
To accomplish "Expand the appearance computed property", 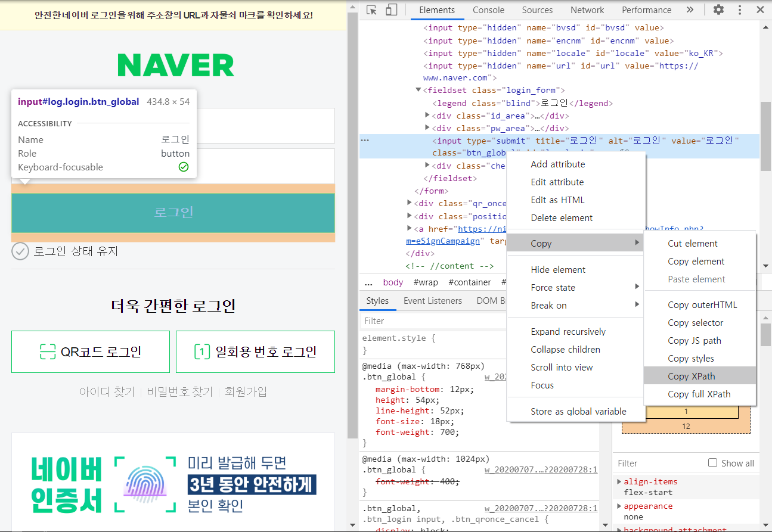I will (619, 506).
